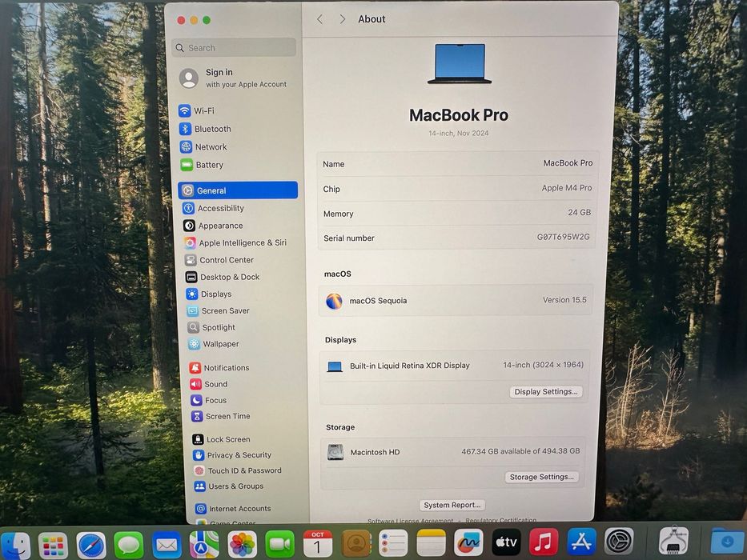Click the Serial number G07T695W2G
747x560 pixels.
point(563,237)
